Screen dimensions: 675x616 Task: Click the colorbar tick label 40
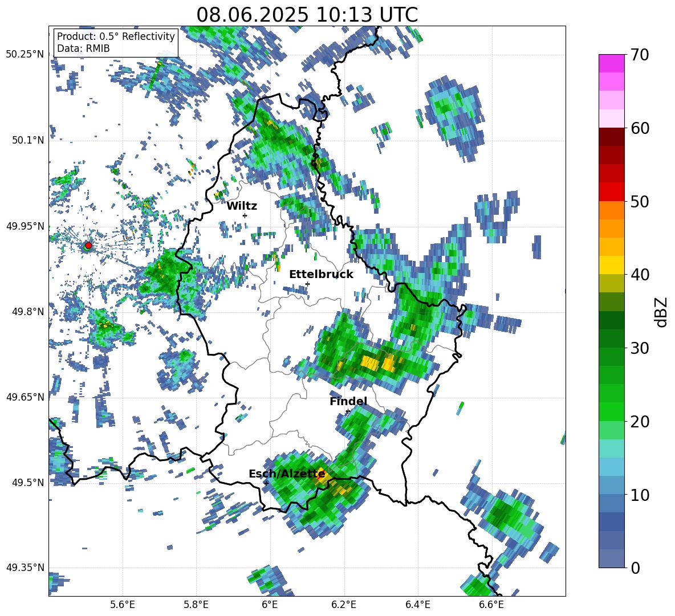pyautogui.click(x=639, y=275)
